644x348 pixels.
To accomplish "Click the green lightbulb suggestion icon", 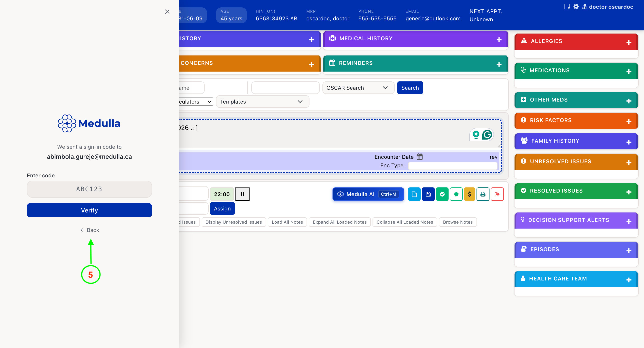I will click(476, 135).
